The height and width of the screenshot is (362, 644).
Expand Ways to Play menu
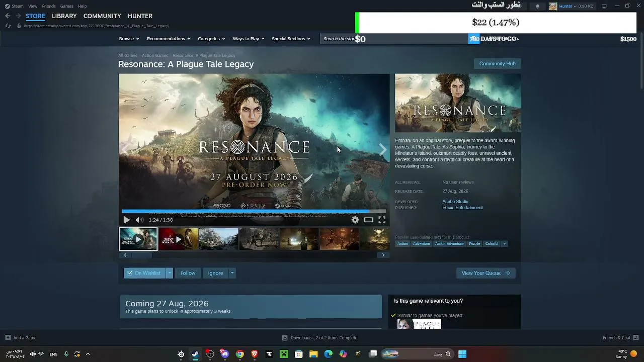click(x=249, y=39)
